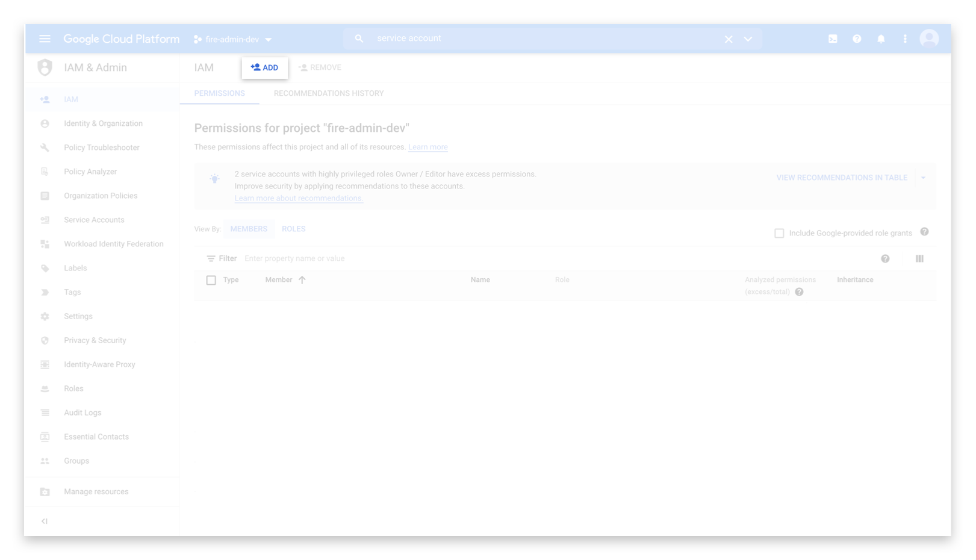Viewport: 976px width, 560px height.
Task: Open Service Accounts in the sidebar
Action: (102, 220)
